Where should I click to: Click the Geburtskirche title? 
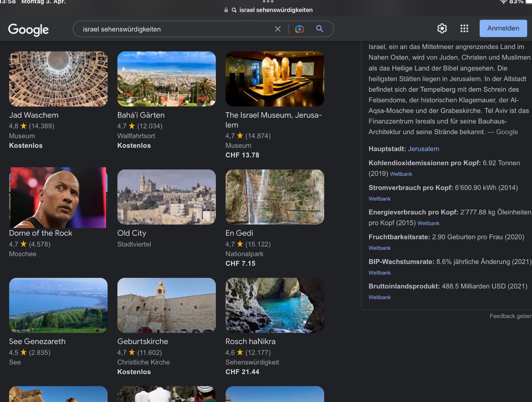[143, 342]
